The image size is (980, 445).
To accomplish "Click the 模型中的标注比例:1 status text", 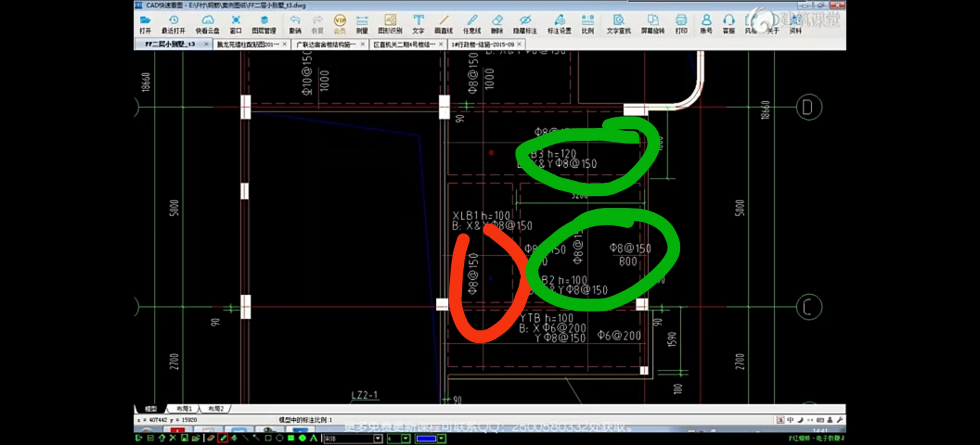I will click(x=306, y=420).
